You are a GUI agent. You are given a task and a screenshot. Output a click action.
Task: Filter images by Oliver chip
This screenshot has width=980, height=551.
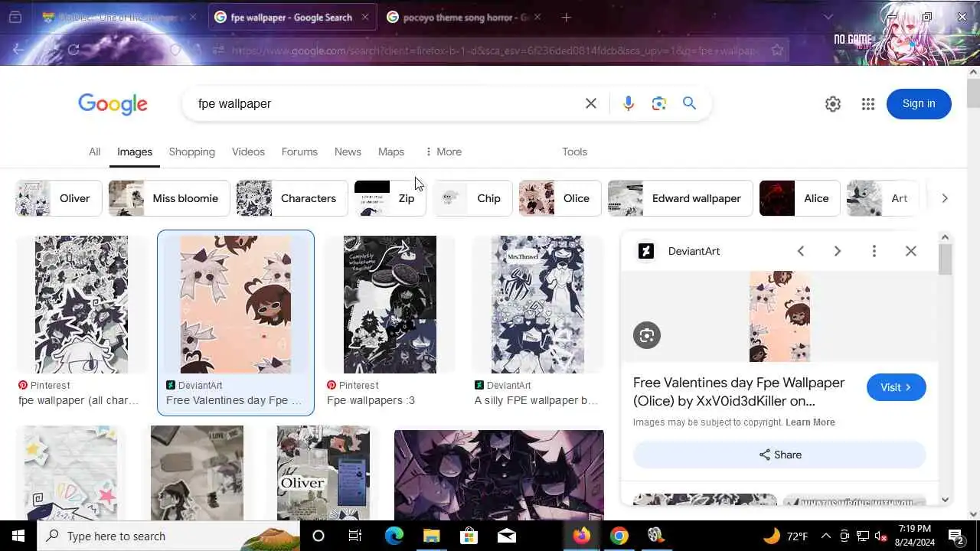58,198
